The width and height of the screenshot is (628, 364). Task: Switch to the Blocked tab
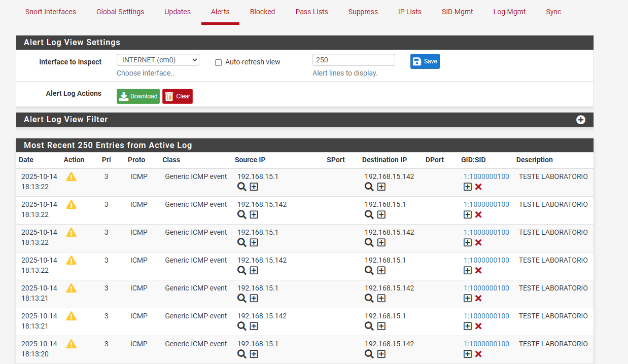point(262,12)
